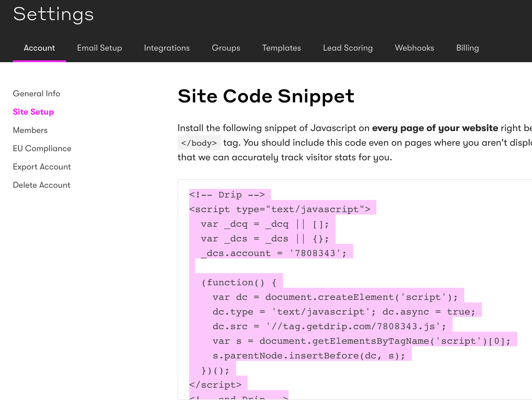
Task: Open the Email Setup tab
Action: click(99, 48)
